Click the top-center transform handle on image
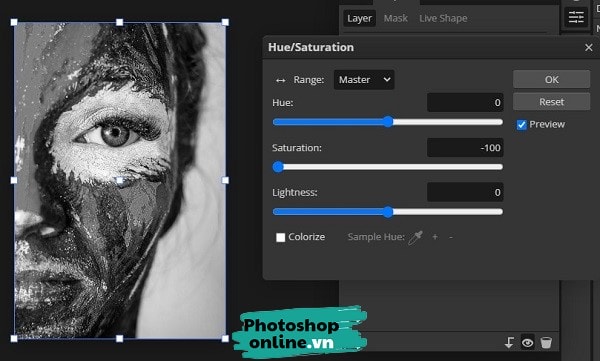600x361 pixels. [x=119, y=22]
